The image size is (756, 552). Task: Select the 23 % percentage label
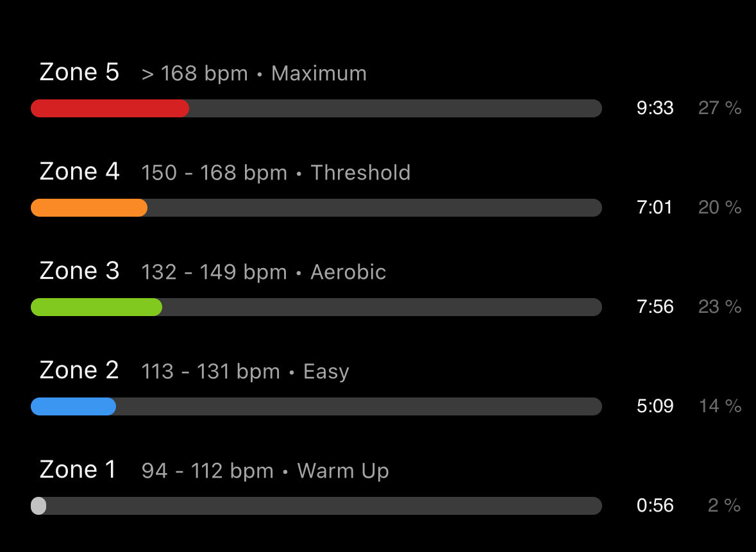720,306
